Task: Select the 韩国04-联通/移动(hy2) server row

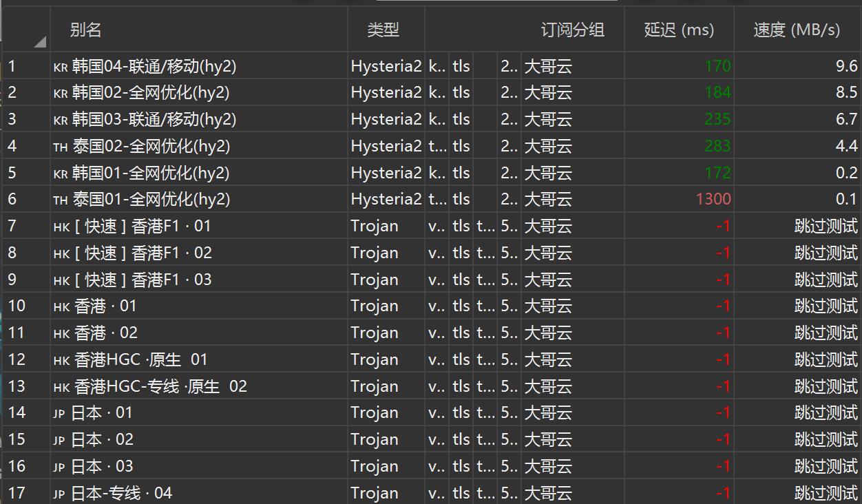Action: [154, 66]
